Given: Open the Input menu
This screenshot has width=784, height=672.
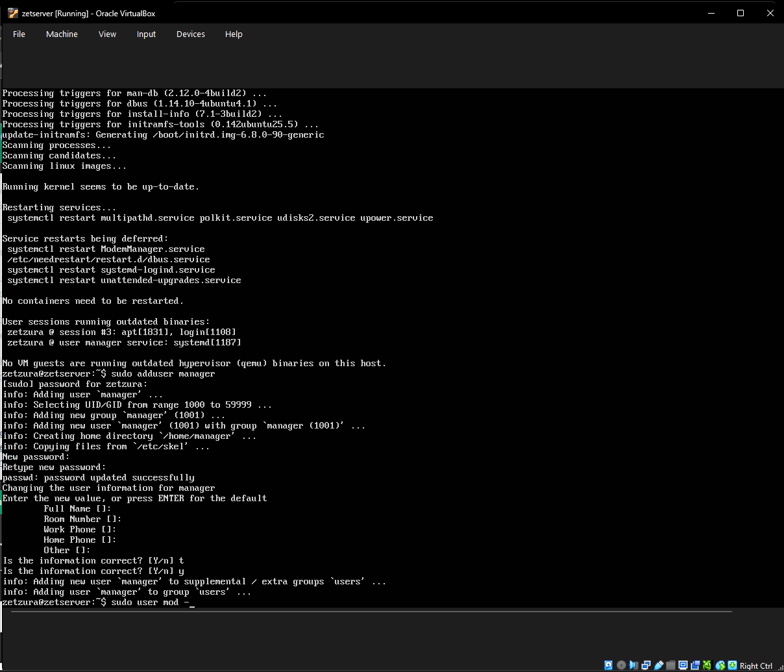Looking at the screenshot, I should (x=146, y=34).
